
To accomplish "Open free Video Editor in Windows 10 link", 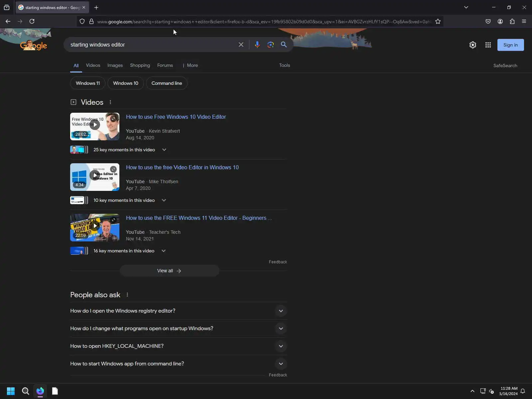I will tap(182, 167).
